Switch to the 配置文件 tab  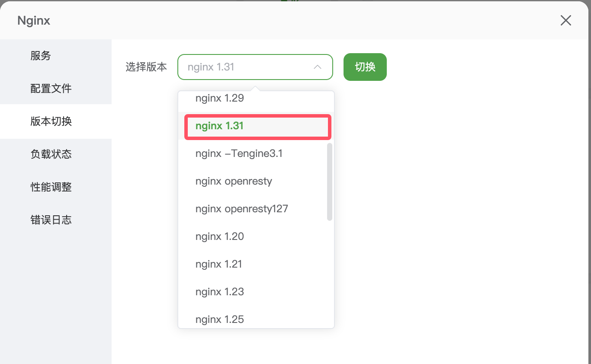(56, 89)
